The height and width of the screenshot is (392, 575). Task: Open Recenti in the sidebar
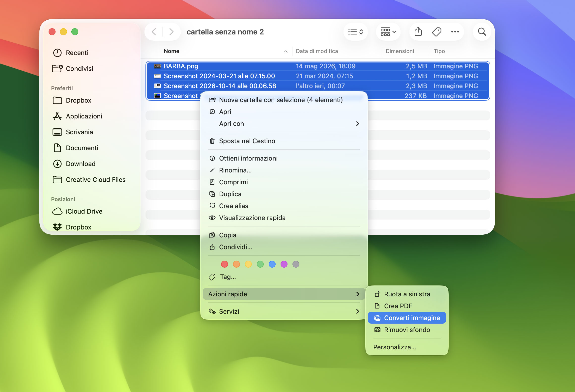[71, 53]
